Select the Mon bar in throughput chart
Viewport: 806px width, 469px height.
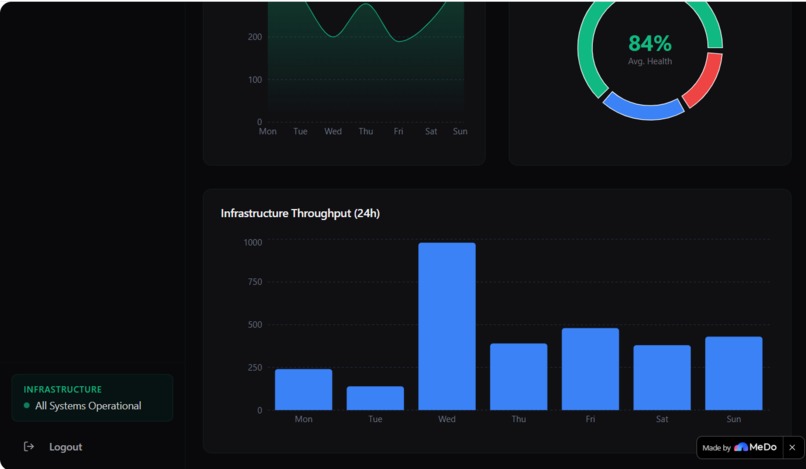(303, 390)
